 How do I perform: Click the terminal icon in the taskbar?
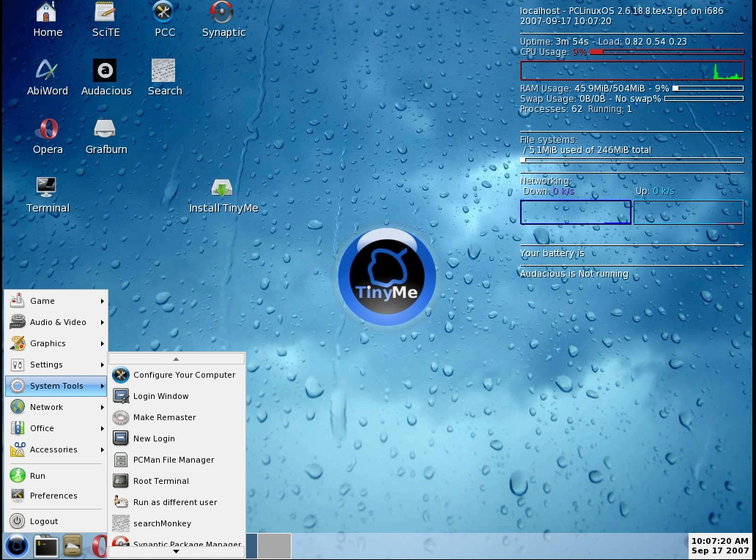pos(46,546)
